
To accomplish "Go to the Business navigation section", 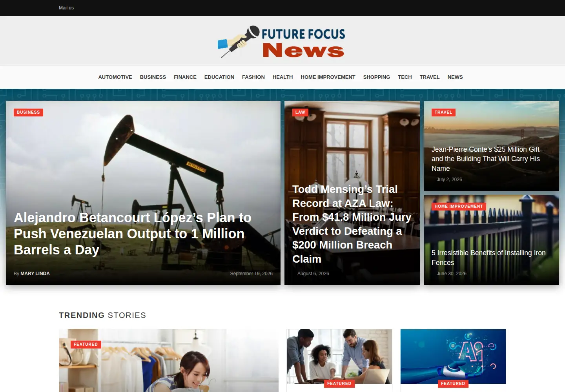I will (x=153, y=77).
